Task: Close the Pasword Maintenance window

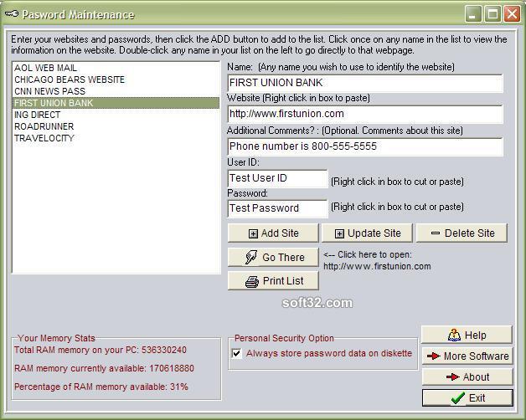Action: pyautogui.click(x=512, y=14)
